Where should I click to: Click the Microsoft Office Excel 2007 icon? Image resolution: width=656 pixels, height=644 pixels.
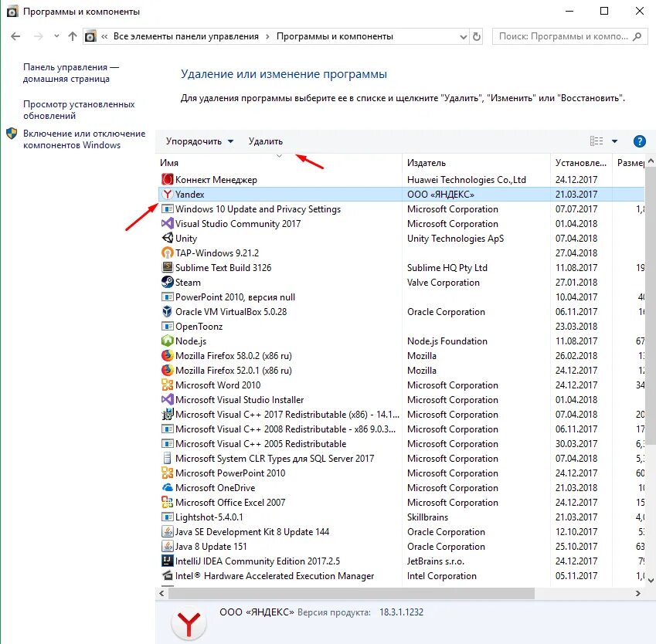coord(168,502)
